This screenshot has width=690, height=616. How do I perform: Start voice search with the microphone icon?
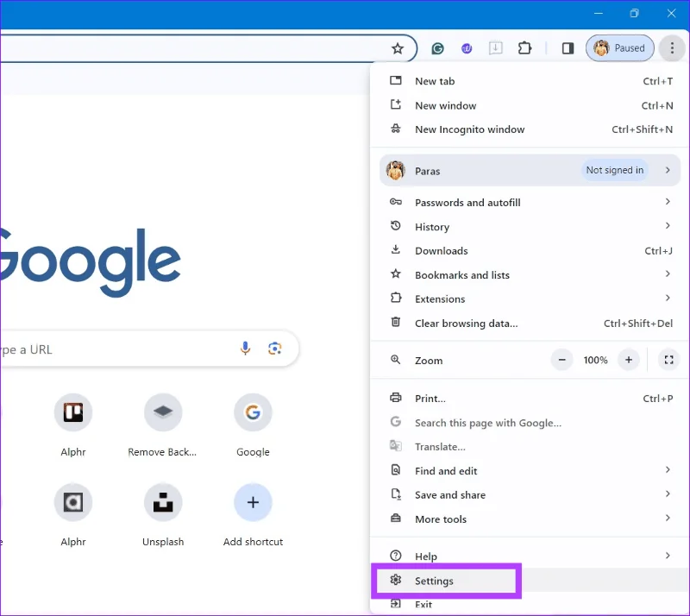click(245, 349)
